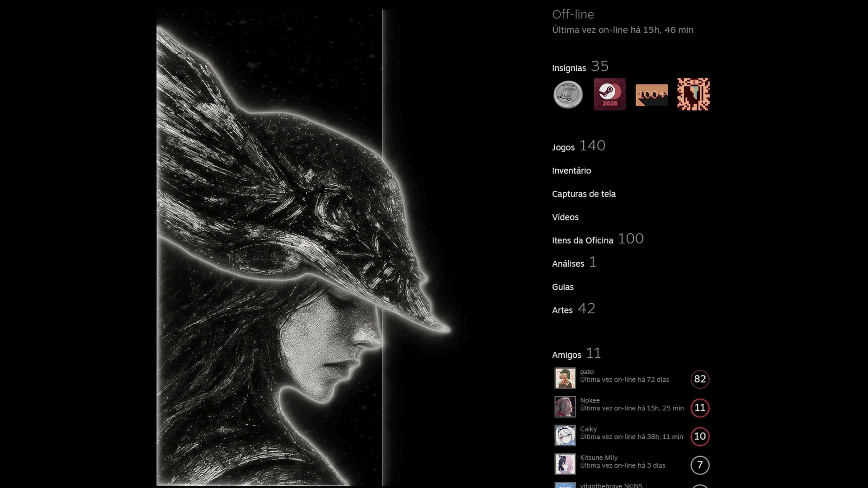This screenshot has width=868, height=488.
Task: Open the pixelated red badge icon
Action: click(693, 94)
